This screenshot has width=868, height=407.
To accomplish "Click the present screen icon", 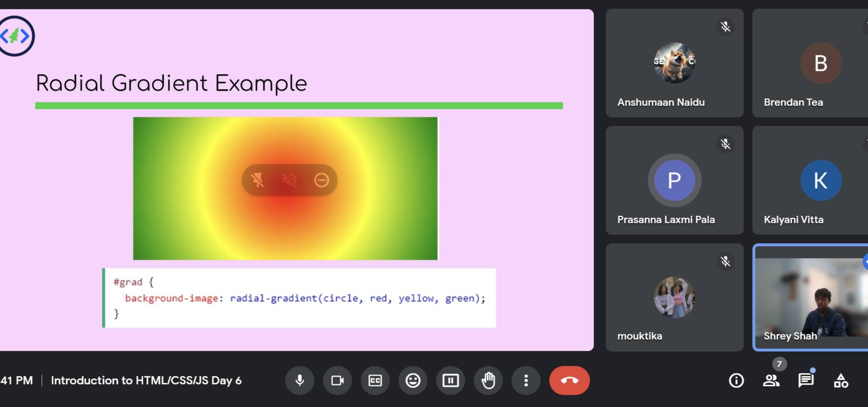I will [x=451, y=380].
